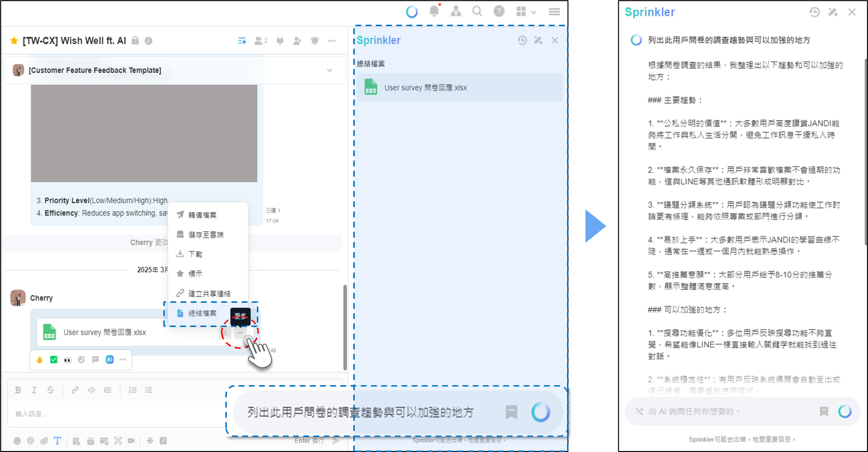Focus the 輸入訊息 message input
The width and height of the screenshot is (868, 452).
coord(116,414)
